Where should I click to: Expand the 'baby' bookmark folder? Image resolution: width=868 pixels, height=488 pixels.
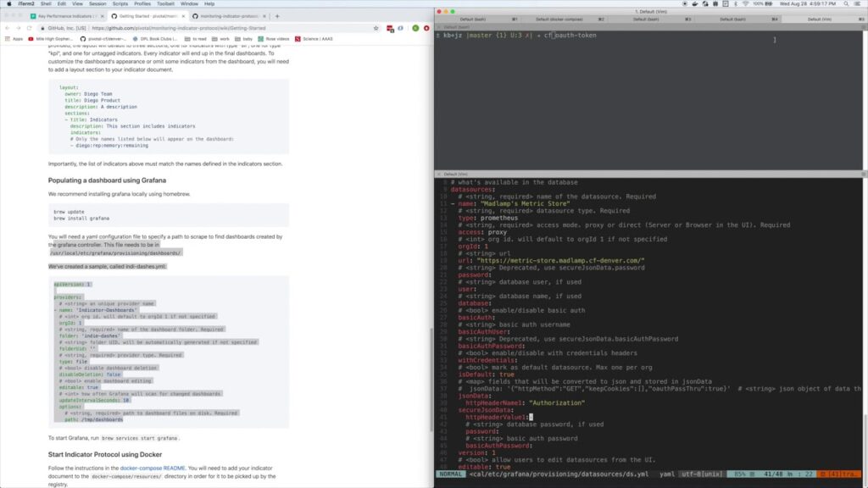[243, 39]
